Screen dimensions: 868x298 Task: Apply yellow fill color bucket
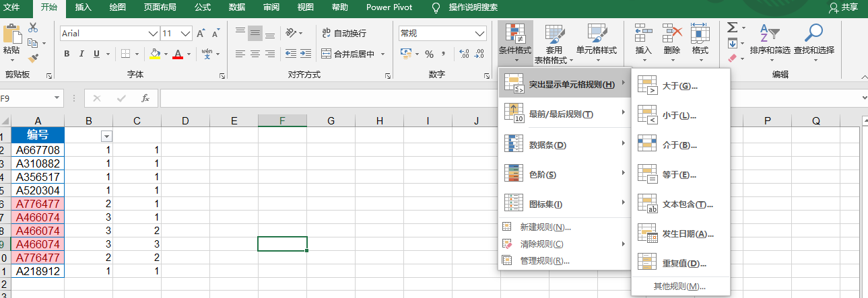pyautogui.click(x=155, y=54)
